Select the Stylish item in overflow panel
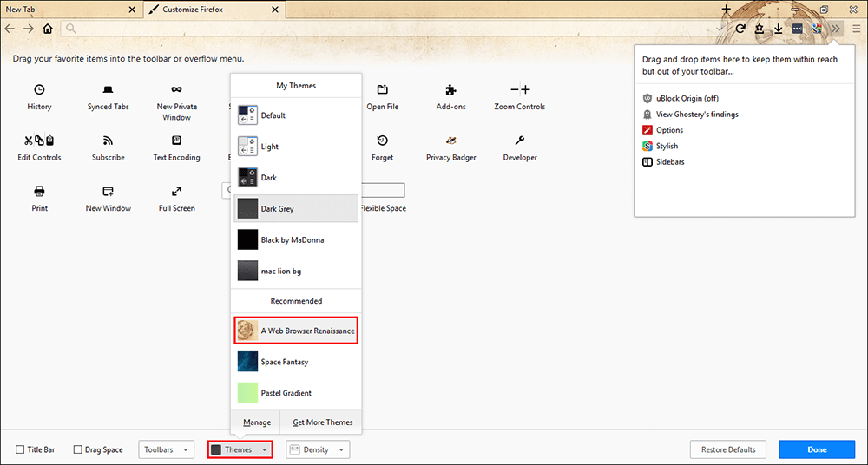Image resolution: width=868 pixels, height=465 pixels. click(660, 146)
